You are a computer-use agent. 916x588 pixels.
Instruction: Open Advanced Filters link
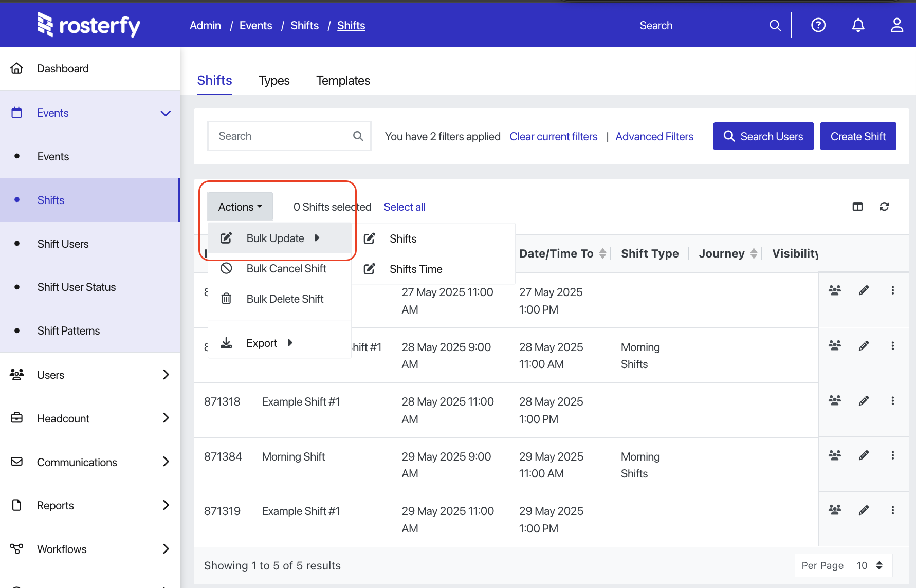pyautogui.click(x=654, y=137)
